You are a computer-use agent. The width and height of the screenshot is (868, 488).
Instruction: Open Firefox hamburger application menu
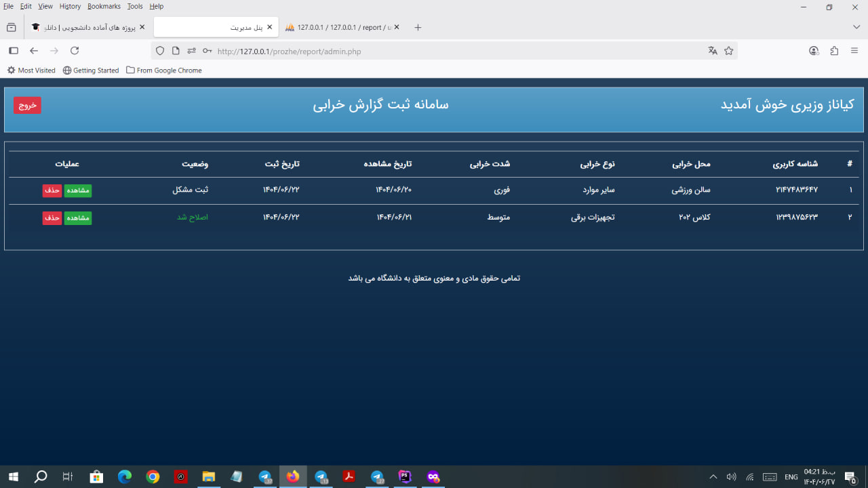(x=854, y=51)
